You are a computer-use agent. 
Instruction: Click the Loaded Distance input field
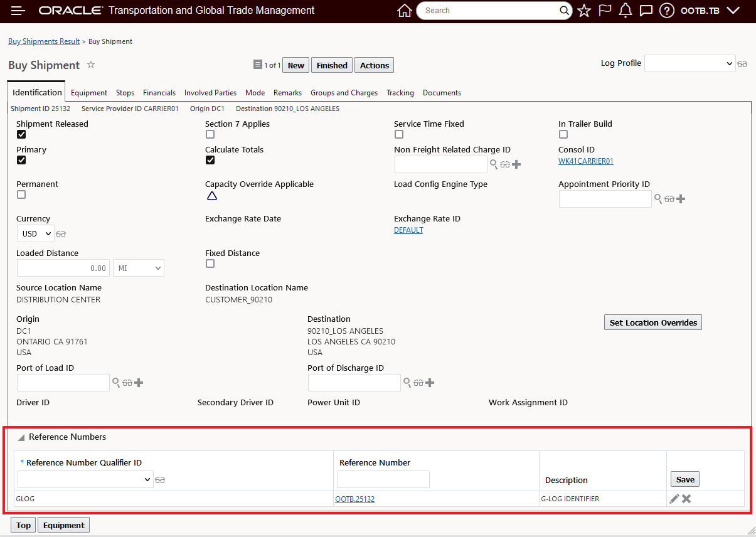tap(63, 268)
